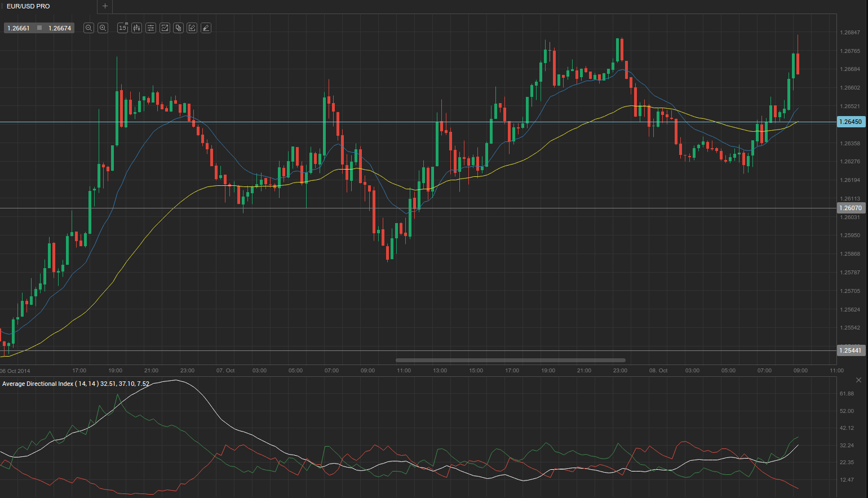Click the sell price 1.26661
This screenshot has width=868, height=498.
point(19,28)
